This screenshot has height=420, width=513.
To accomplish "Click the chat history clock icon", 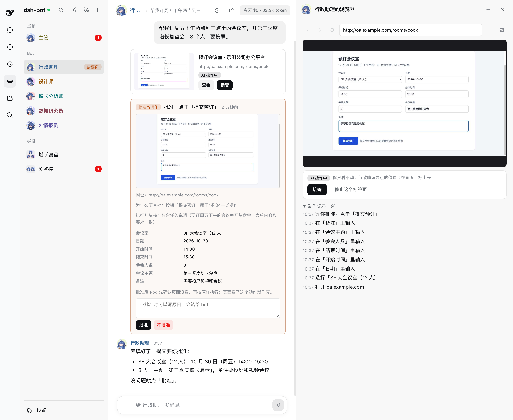I will click(217, 10).
